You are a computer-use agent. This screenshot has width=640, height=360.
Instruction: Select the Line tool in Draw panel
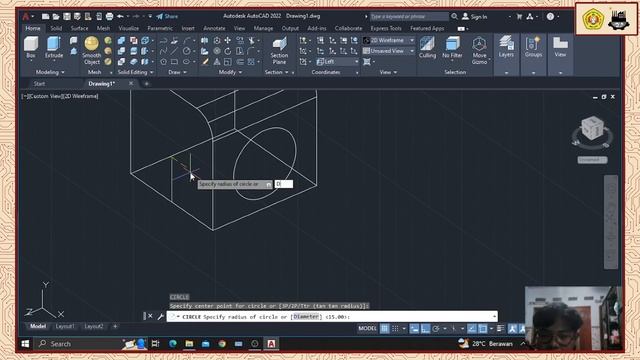(x=175, y=51)
